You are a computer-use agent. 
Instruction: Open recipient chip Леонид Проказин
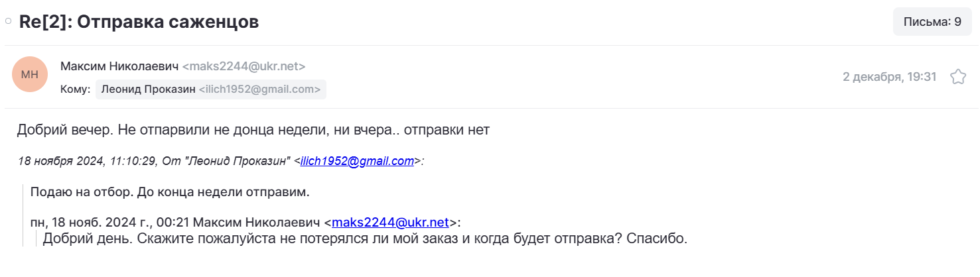pyautogui.click(x=211, y=89)
